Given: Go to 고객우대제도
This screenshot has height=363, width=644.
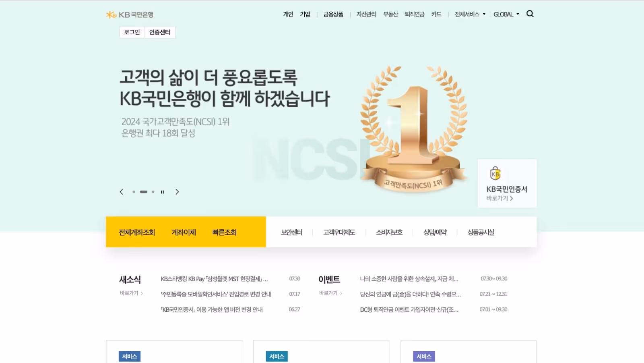Looking at the screenshot, I should pyautogui.click(x=339, y=232).
